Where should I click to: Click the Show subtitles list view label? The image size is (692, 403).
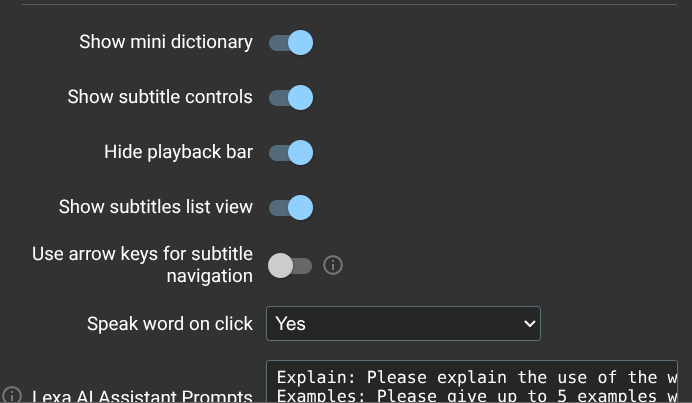(x=155, y=207)
